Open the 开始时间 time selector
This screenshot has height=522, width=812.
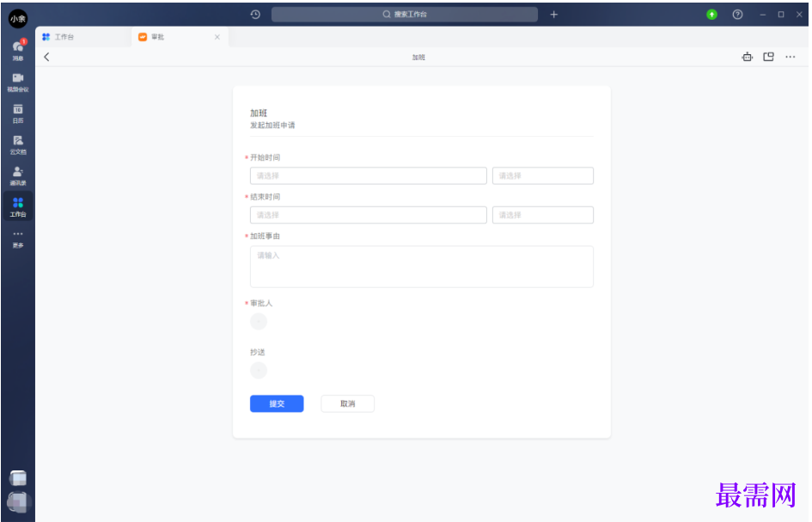tap(543, 175)
